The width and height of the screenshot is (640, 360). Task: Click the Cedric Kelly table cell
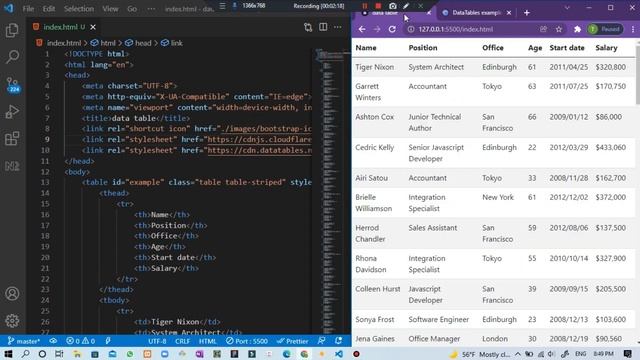(x=374, y=147)
